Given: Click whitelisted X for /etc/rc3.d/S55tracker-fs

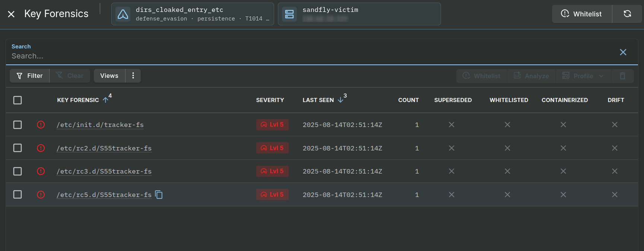Looking at the screenshot, I should [507, 171].
